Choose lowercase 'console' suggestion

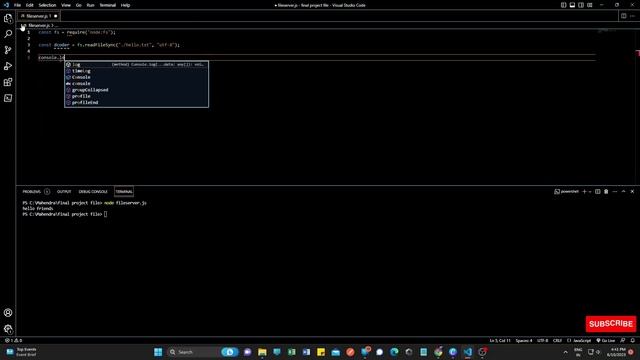coord(136,84)
